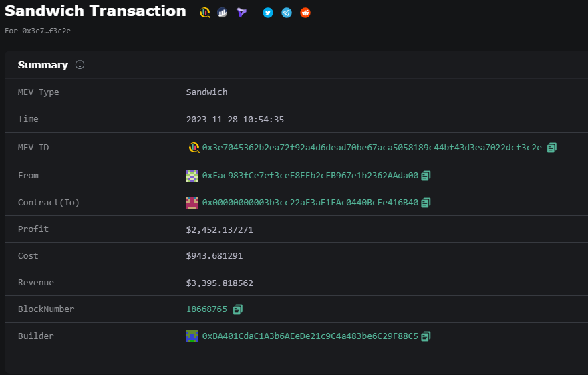Click the Reddit share icon
Screen dimensions: 588x375
click(305, 13)
